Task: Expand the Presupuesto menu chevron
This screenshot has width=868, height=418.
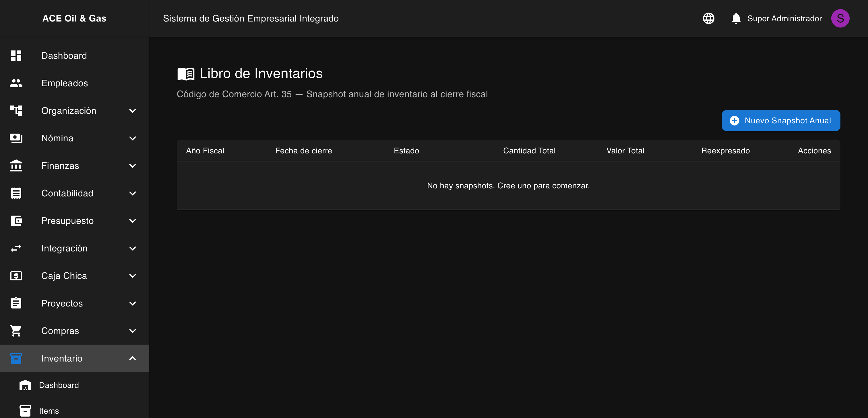Action: point(133,221)
